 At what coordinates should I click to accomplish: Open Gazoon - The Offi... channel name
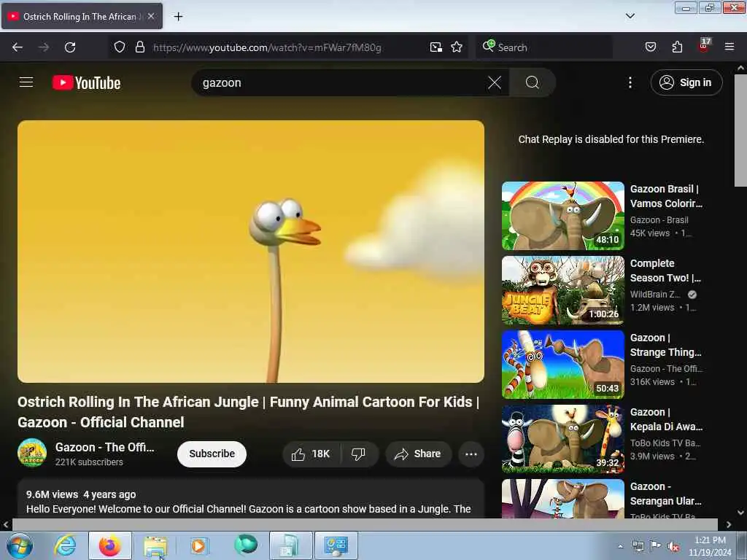tap(105, 447)
